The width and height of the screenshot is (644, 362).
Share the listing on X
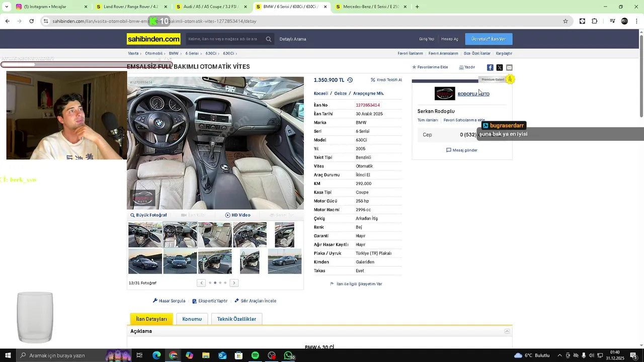tap(500, 67)
